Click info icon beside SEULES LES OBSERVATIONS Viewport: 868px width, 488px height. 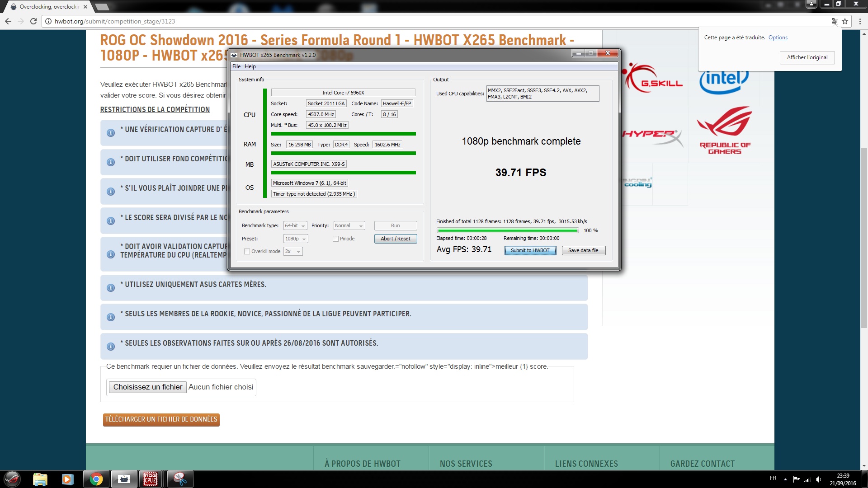pyautogui.click(x=110, y=347)
